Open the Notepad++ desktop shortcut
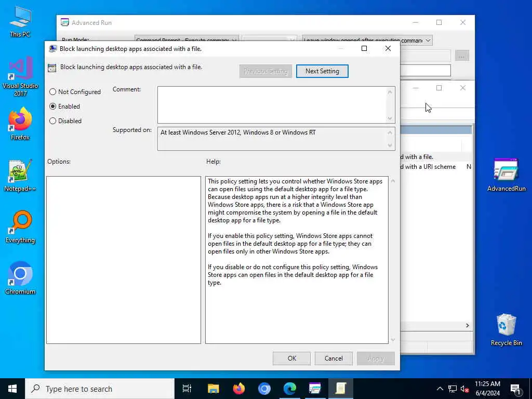Viewport: 532px width, 399px height. pyautogui.click(x=20, y=176)
